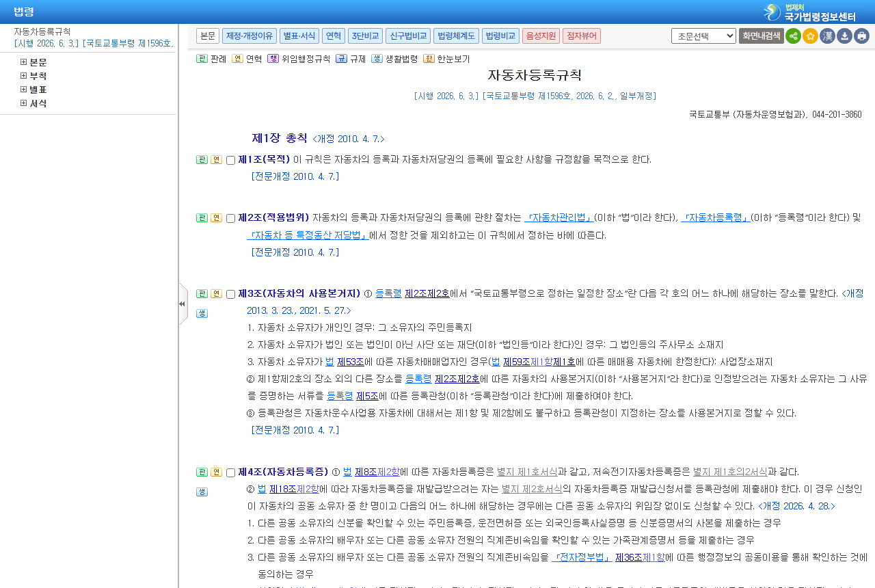Expand the 부칙 tree node

[24, 76]
